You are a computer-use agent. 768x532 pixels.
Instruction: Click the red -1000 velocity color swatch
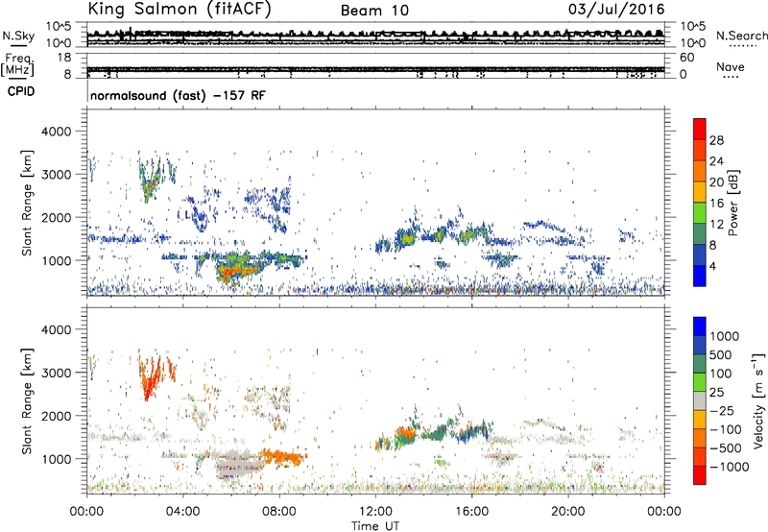[700, 475]
